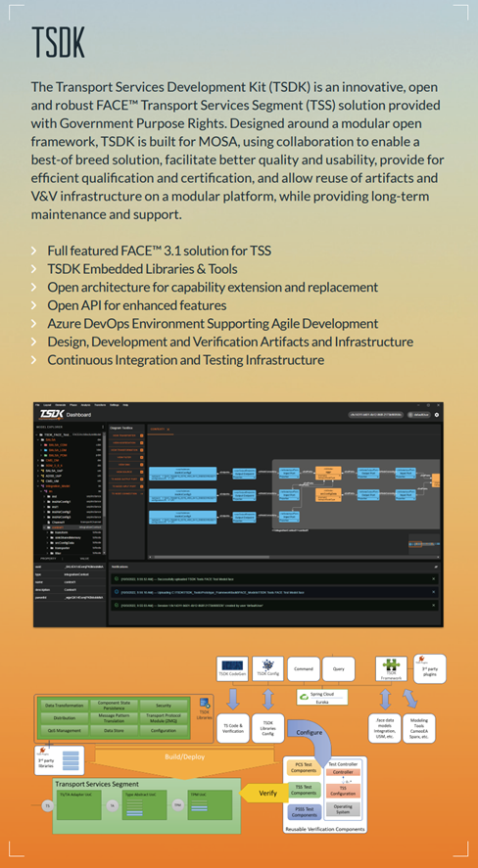Click the TSDK logo in the header
This screenshot has width=478, height=868.
pyautogui.click(x=51, y=415)
